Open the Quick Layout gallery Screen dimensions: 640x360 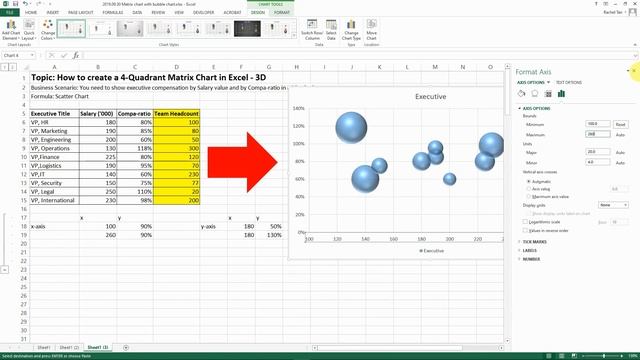(29, 30)
